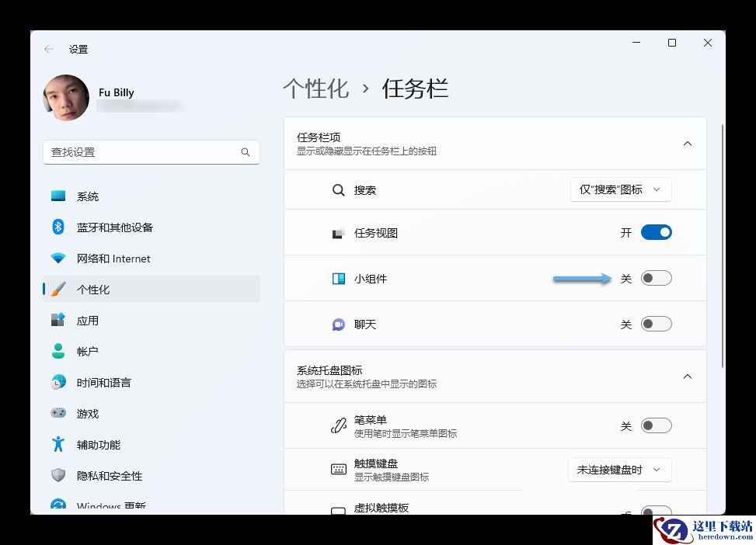Image resolution: width=756 pixels, height=545 pixels.
Task: Close the Settings window
Action: click(x=707, y=43)
